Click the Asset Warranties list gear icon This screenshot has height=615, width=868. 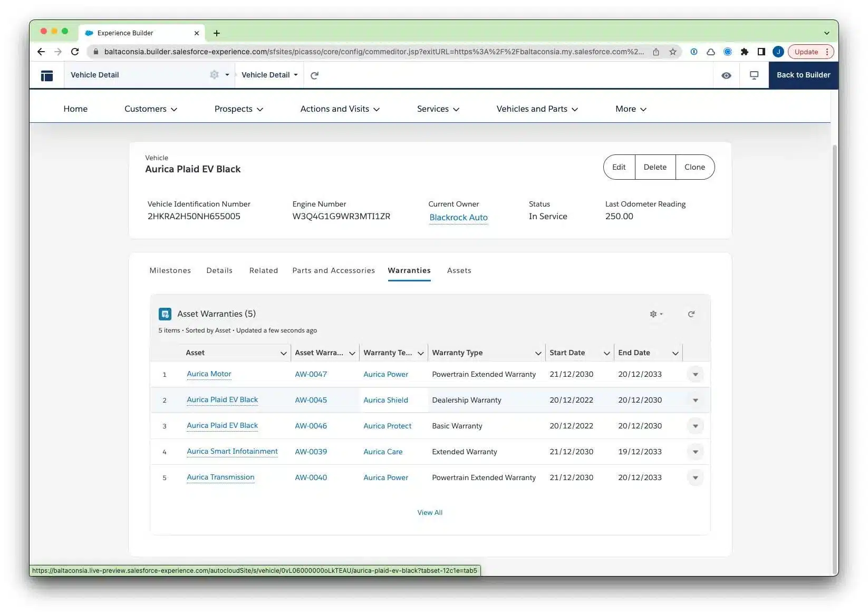click(655, 314)
